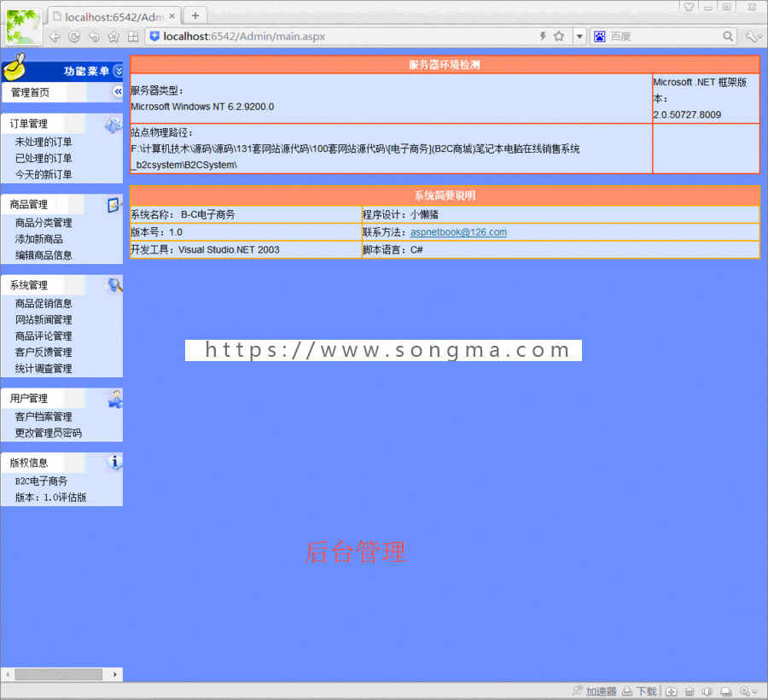This screenshot has height=700, width=768.
Task: Click the 版本: 1.0评估版 entry
Action: 51,497
